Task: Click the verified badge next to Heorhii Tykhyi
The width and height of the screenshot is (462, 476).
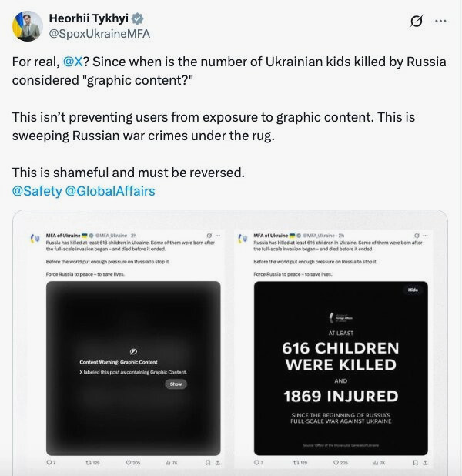Action: click(138, 18)
